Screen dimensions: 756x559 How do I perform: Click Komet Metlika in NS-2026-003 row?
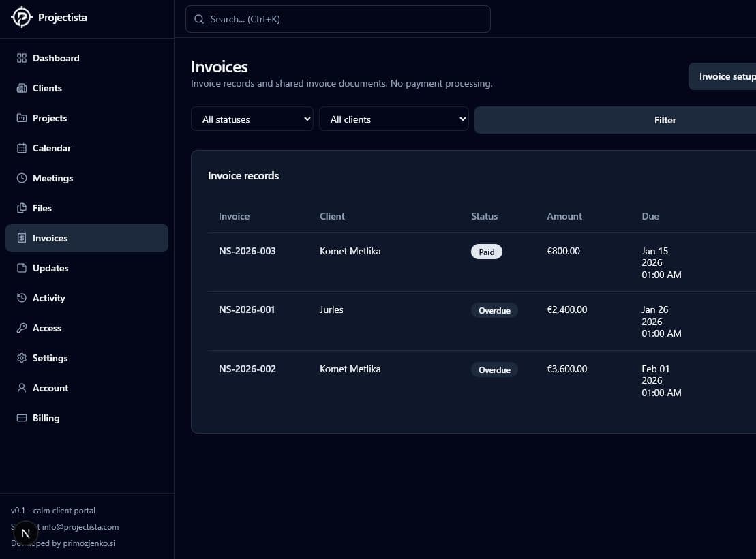coord(350,251)
